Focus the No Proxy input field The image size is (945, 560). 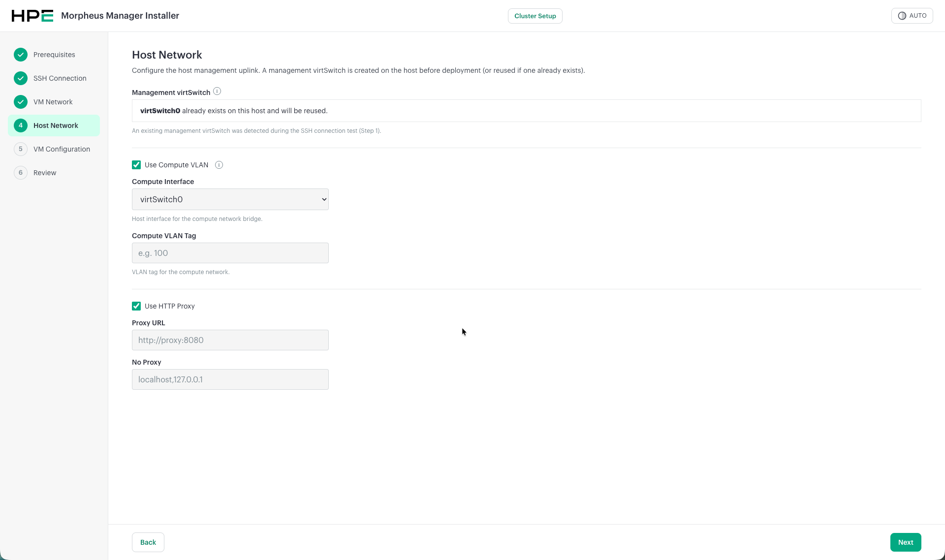230,379
